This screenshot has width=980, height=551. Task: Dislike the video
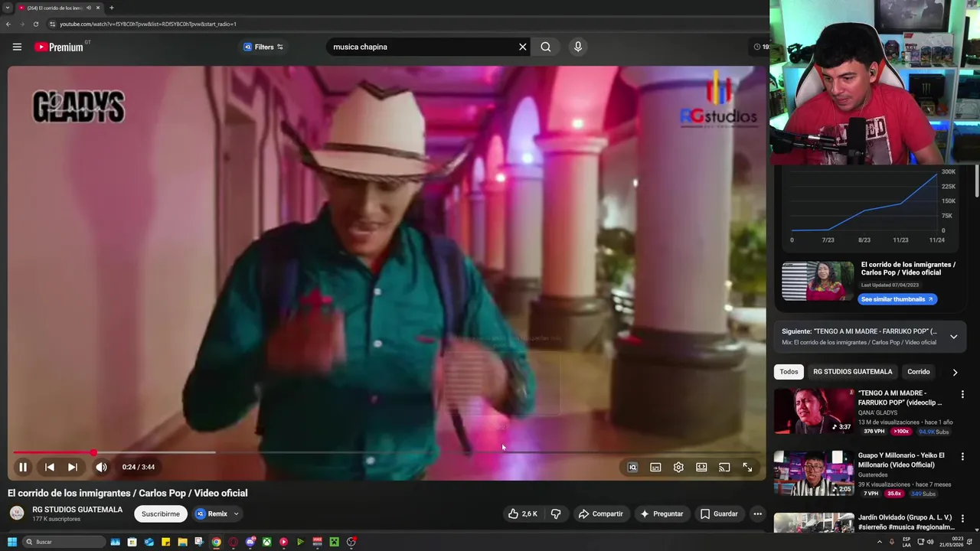click(556, 514)
